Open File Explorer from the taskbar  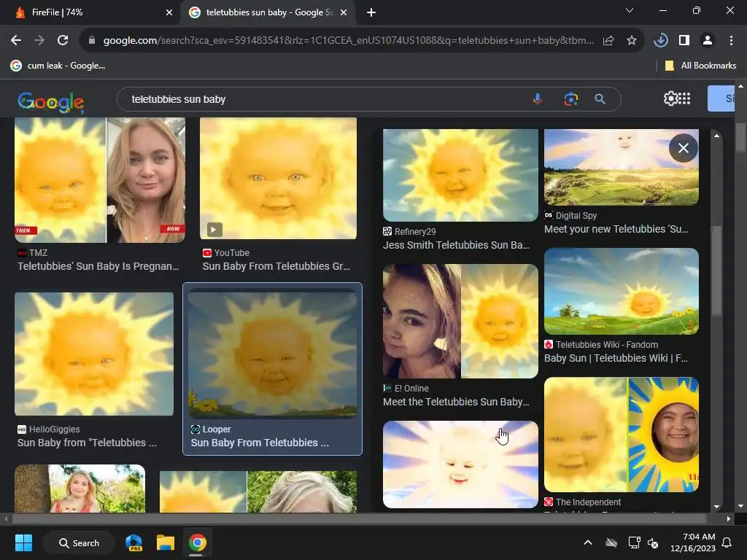[x=166, y=542]
